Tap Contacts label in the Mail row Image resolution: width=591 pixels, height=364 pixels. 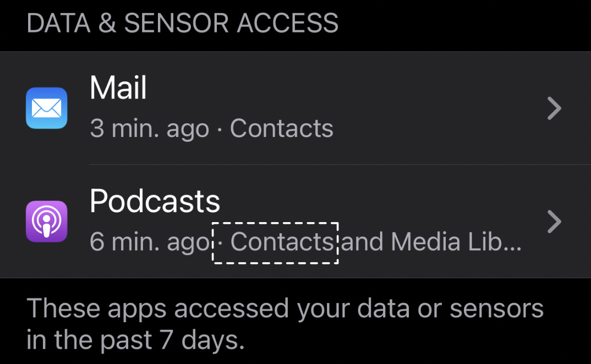[x=281, y=129]
